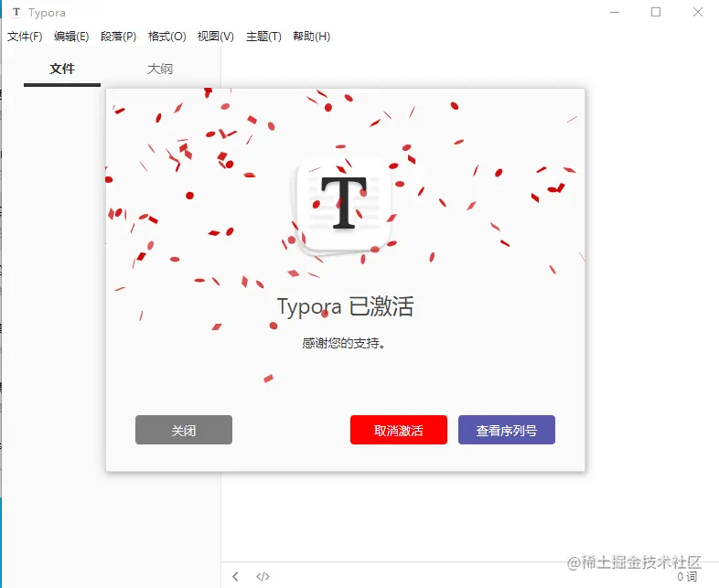The height and width of the screenshot is (588, 719).
Task: Minimize the Typora window
Action: (x=615, y=13)
